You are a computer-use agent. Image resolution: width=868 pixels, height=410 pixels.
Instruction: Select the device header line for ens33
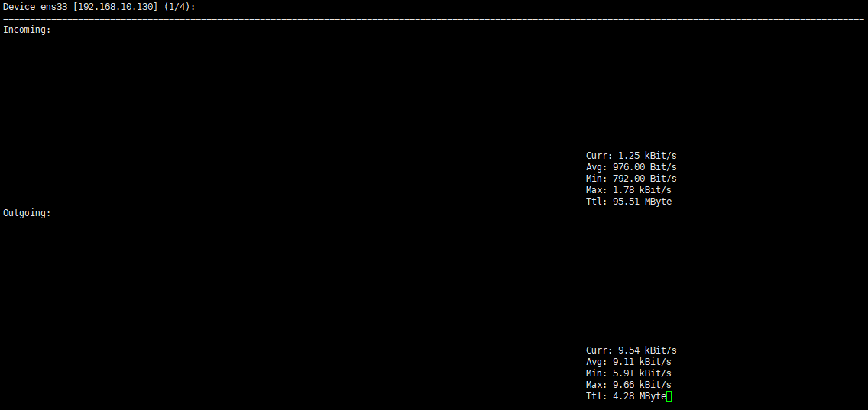coord(99,7)
